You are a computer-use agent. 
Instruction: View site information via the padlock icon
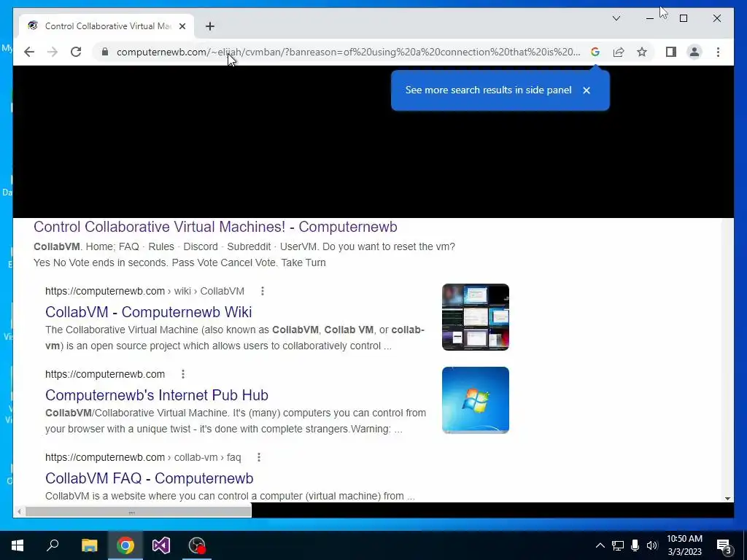[105, 52]
